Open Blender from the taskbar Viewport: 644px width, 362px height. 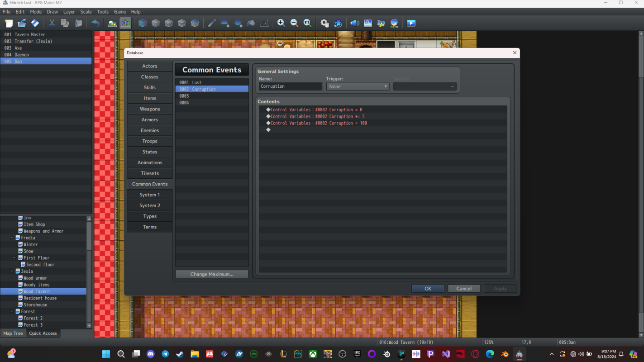505,354
